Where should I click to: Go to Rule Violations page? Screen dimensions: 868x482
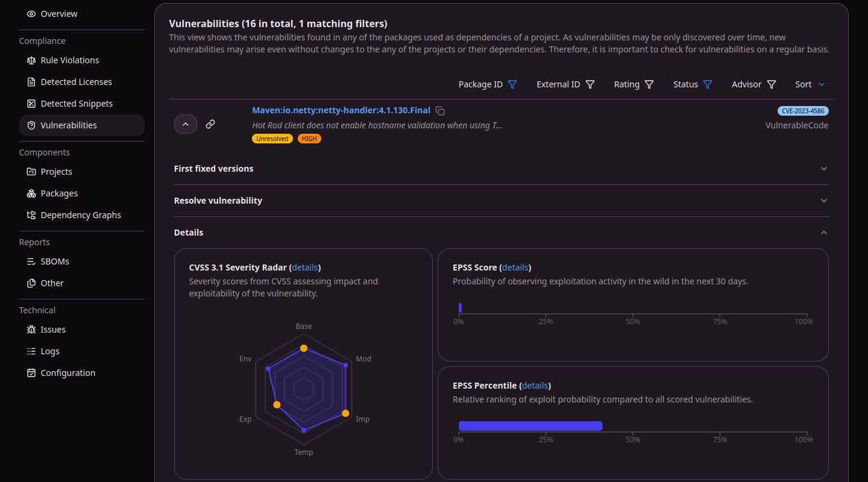pos(82,60)
